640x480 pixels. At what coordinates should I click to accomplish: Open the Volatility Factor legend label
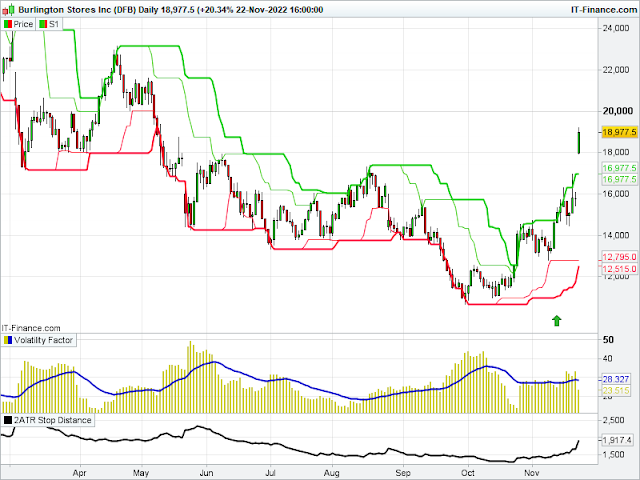pos(43,340)
